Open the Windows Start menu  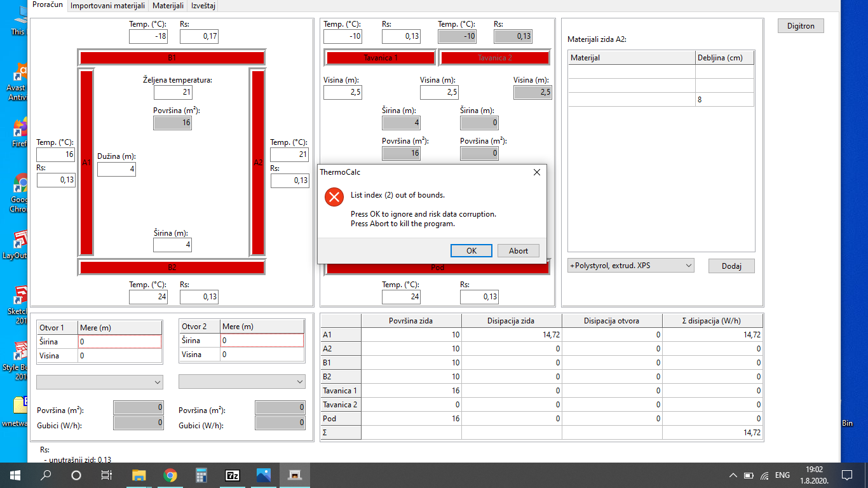pos(15,475)
